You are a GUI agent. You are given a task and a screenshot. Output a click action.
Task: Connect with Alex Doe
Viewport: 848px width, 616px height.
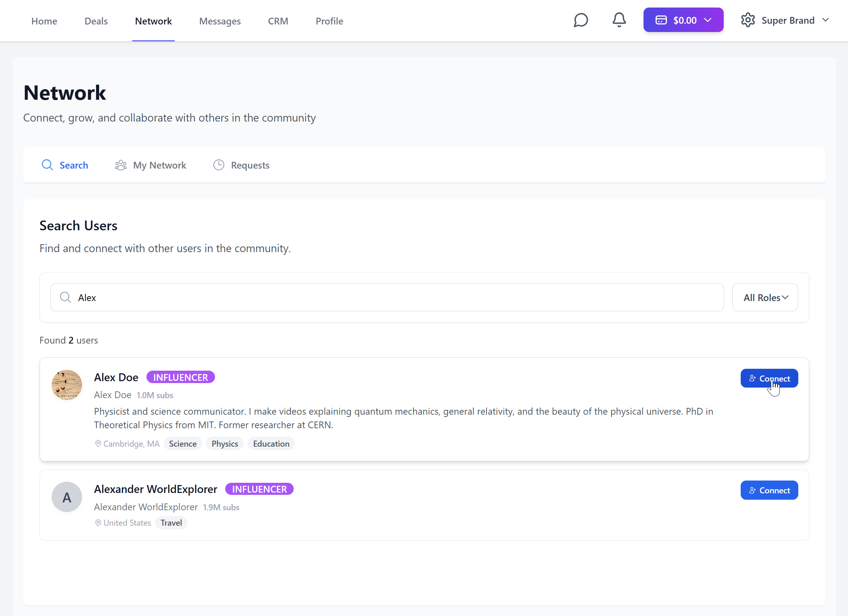coord(769,378)
